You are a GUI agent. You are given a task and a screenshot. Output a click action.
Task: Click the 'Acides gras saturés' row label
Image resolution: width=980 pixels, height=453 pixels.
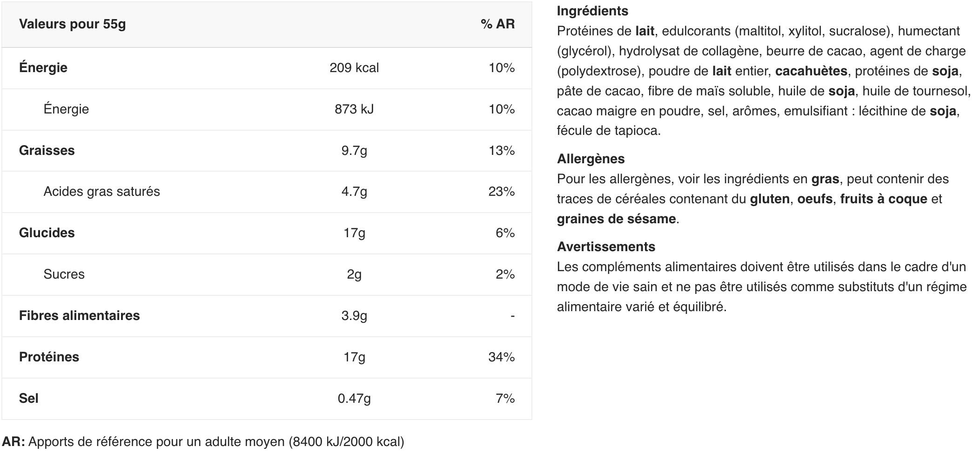tap(101, 192)
